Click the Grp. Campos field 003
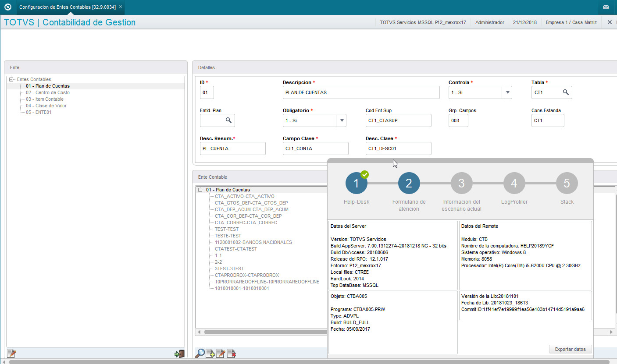The image size is (617, 364). [x=458, y=120]
